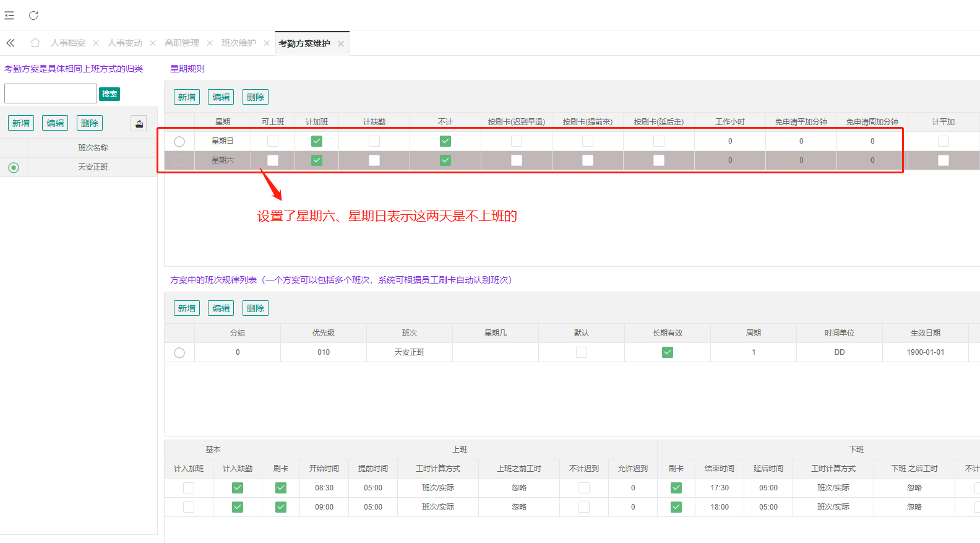Click the search input field in left panel

point(51,93)
